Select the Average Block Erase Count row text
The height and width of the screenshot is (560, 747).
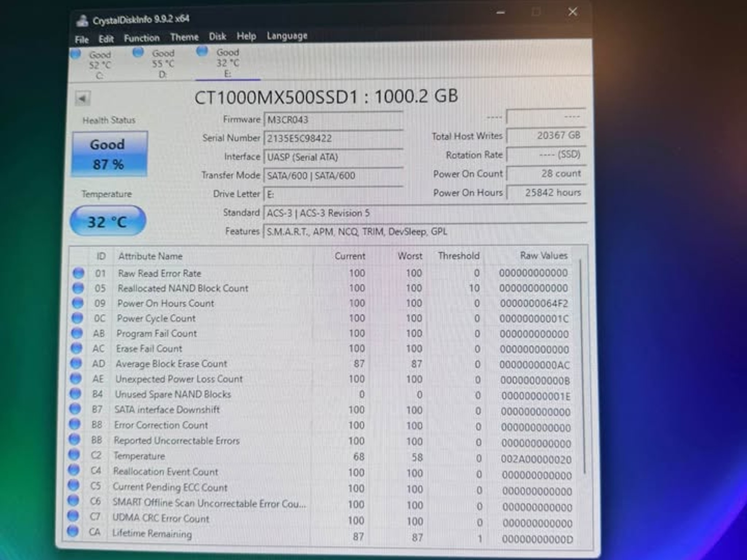coord(171,364)
